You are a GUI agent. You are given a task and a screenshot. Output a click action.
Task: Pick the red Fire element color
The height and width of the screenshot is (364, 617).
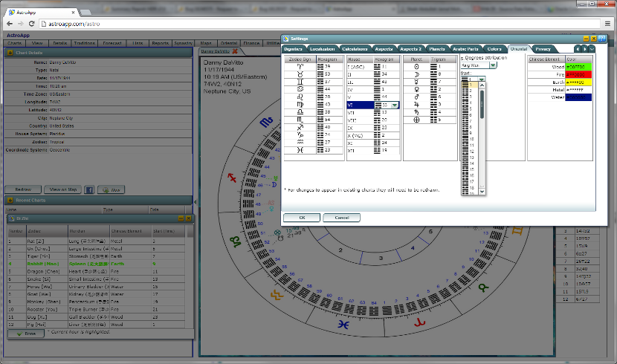tap(578, 75)
